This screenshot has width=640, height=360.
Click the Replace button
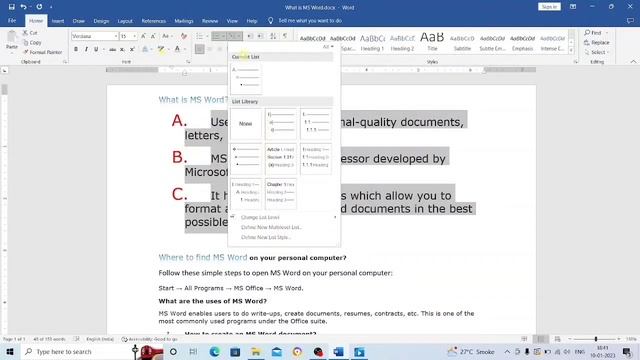point(596,42)
